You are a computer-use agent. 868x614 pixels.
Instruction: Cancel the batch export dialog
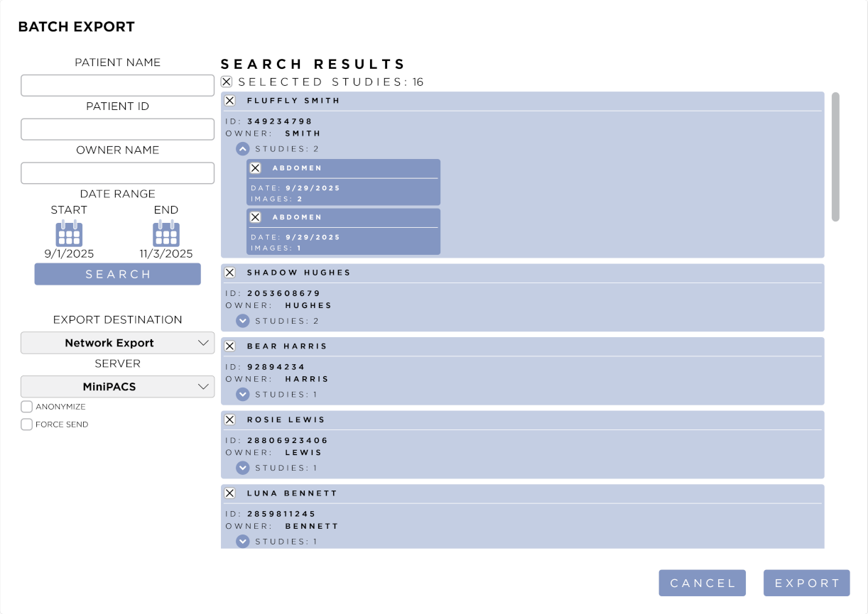[x=702, y=583]
